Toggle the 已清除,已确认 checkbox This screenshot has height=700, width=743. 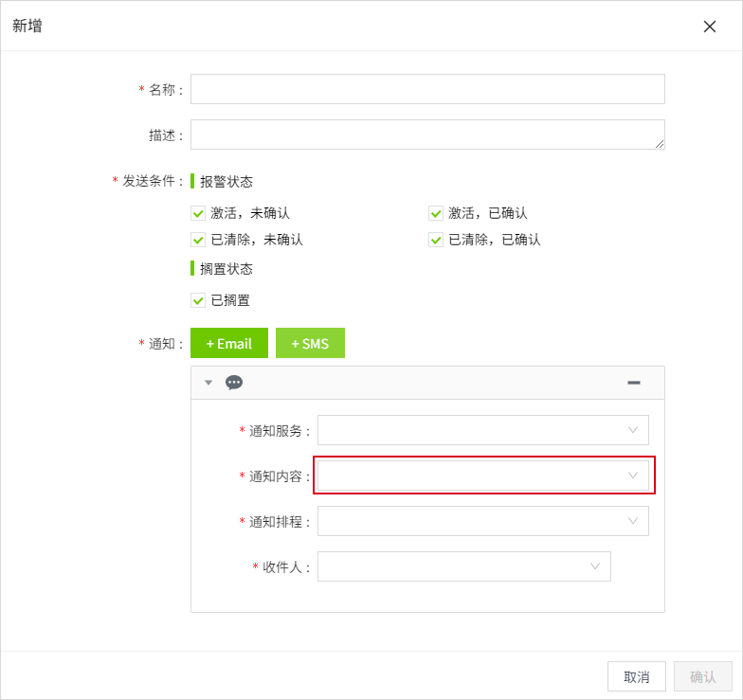pyautogui.click(x=436, y=240)
